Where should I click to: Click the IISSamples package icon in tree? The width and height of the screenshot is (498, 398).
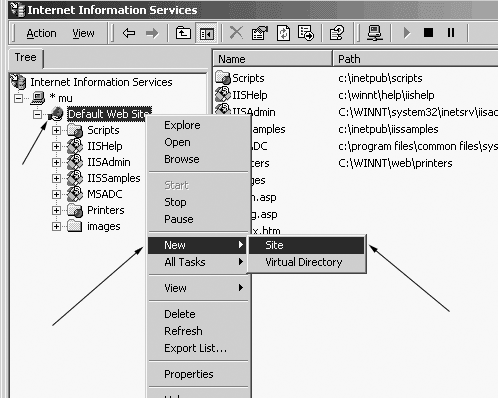point(75,178)
